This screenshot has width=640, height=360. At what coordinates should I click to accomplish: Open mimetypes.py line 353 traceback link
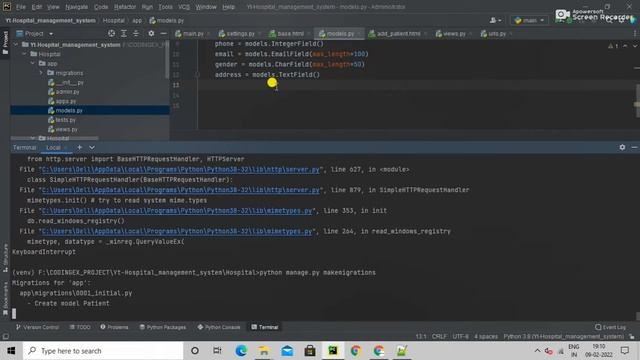click(177, 211)
